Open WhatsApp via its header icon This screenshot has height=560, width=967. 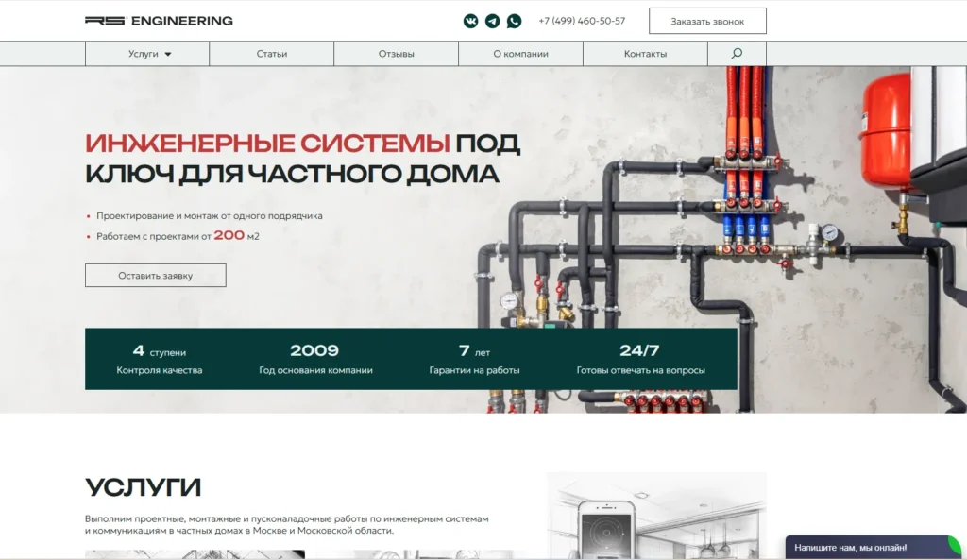514,20
